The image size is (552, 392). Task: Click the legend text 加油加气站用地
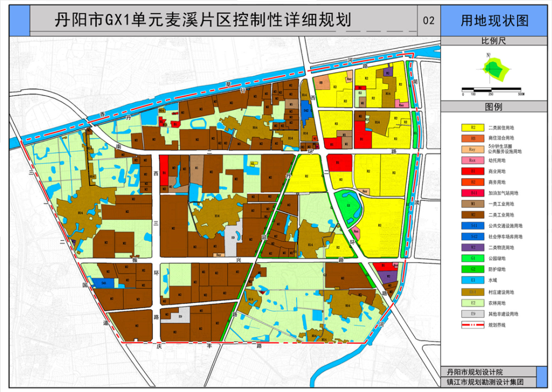(503, 193)
